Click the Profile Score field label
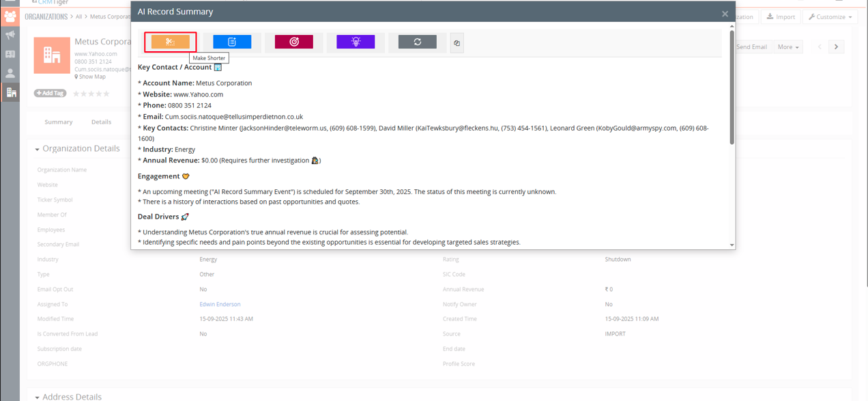Image resolution: width=868 pixels, height=401 pixels. click(x=459, y=364)
